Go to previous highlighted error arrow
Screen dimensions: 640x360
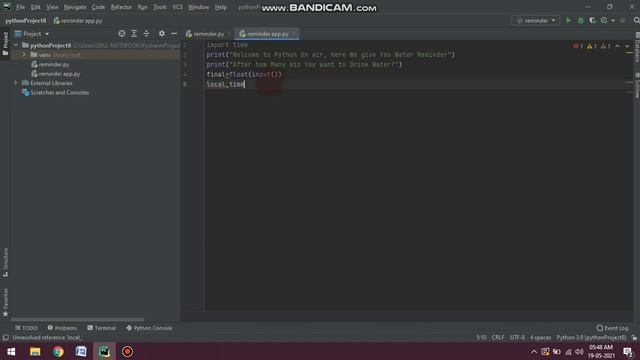pos(618,46)
